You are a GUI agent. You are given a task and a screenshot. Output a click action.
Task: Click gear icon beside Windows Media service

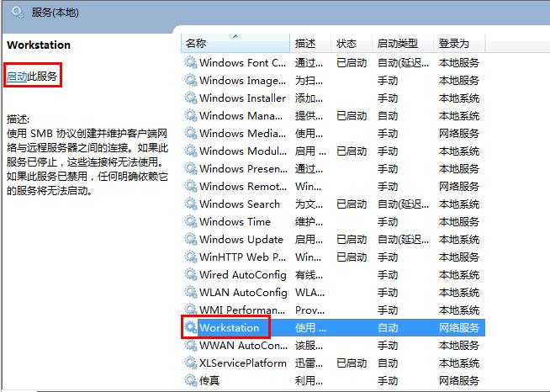[x=191, y=133]
